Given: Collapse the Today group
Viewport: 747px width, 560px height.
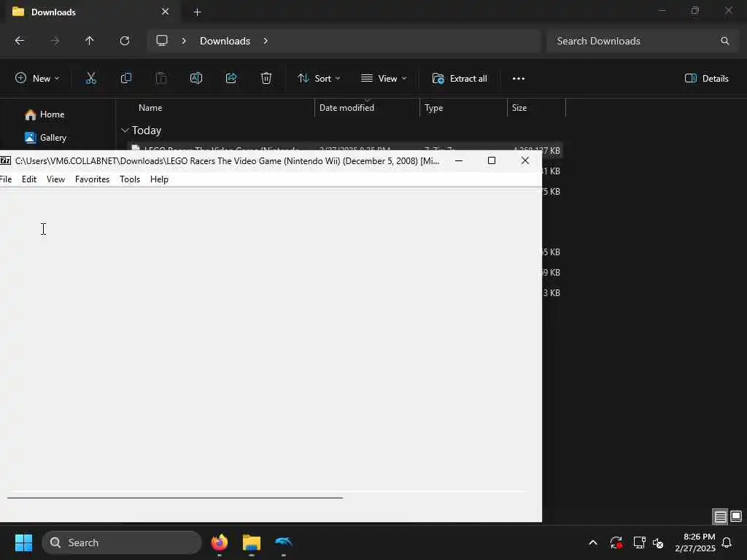Looking at the screenshot, I should [125, 130].
